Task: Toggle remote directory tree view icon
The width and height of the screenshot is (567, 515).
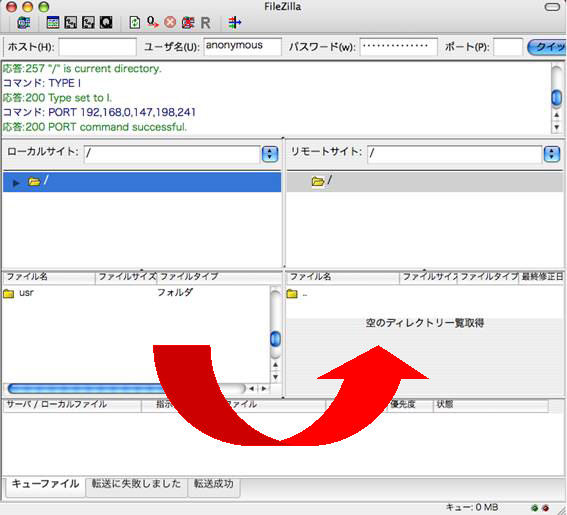Action: coord(88,23)
